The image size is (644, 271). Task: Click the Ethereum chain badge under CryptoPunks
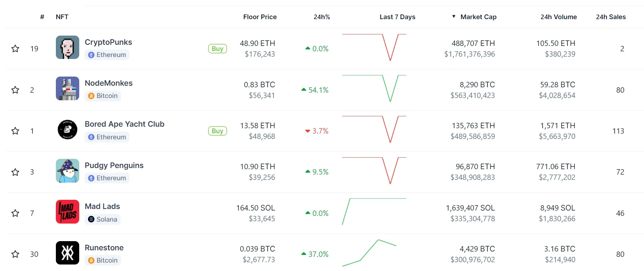click(x=107, y=55)
